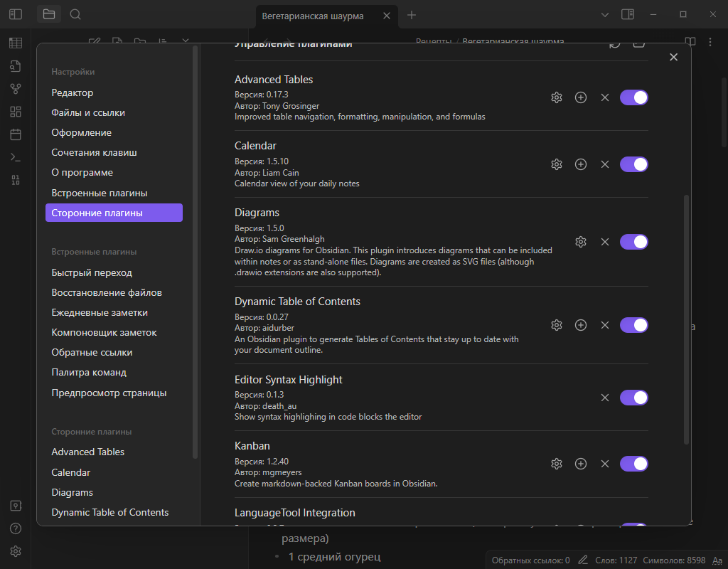Open Diagrams entry in settings sidebar
Viewport: 728px width, 569px height.
tap(114, 492)
